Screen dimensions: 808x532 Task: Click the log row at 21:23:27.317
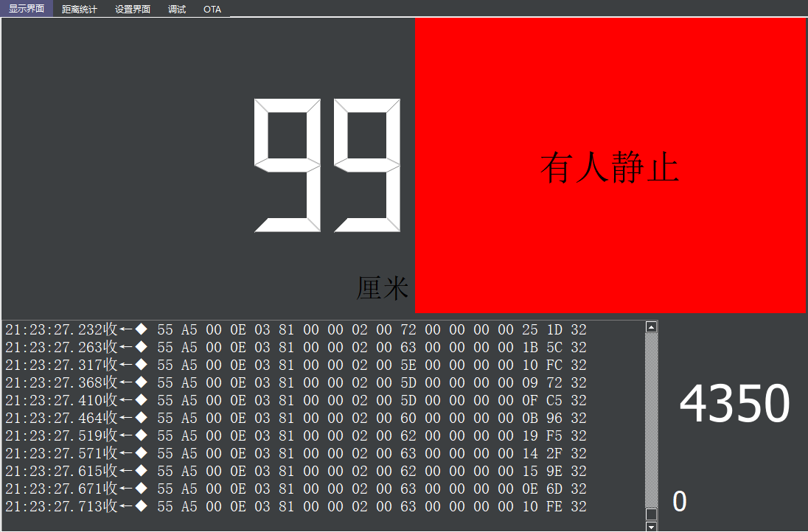pyautogui.click(x=295, y=365)
